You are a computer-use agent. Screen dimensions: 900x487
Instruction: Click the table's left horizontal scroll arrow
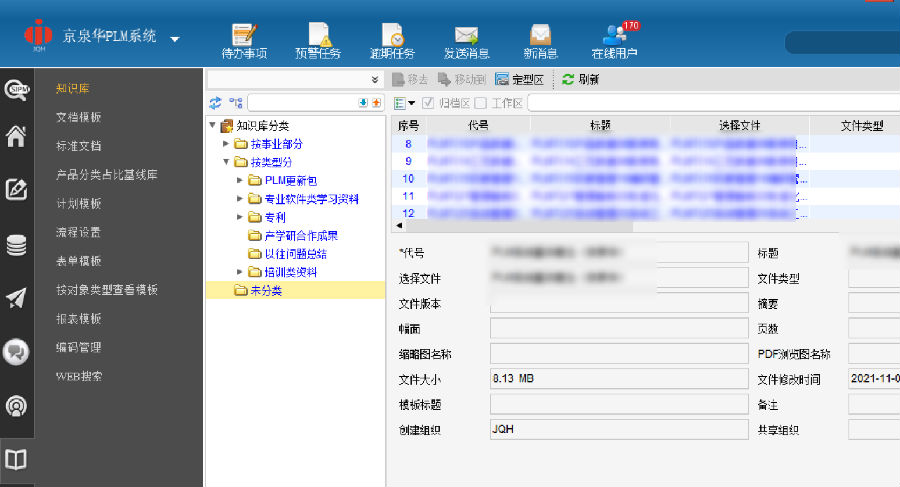coord(399,225)
